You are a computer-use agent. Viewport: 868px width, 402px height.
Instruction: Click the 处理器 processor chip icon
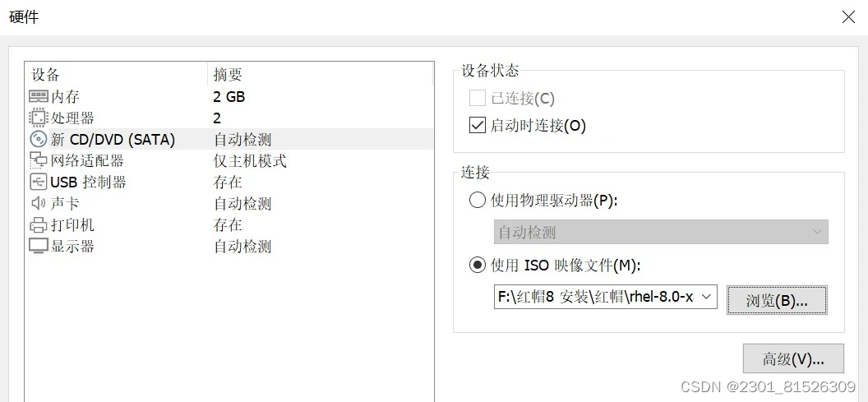[x=38, y=118]
